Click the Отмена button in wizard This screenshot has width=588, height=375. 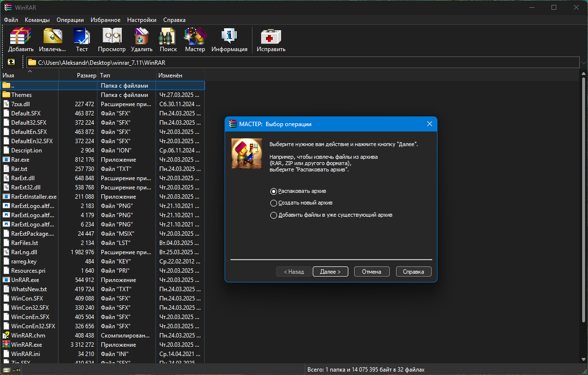(372, 272)
